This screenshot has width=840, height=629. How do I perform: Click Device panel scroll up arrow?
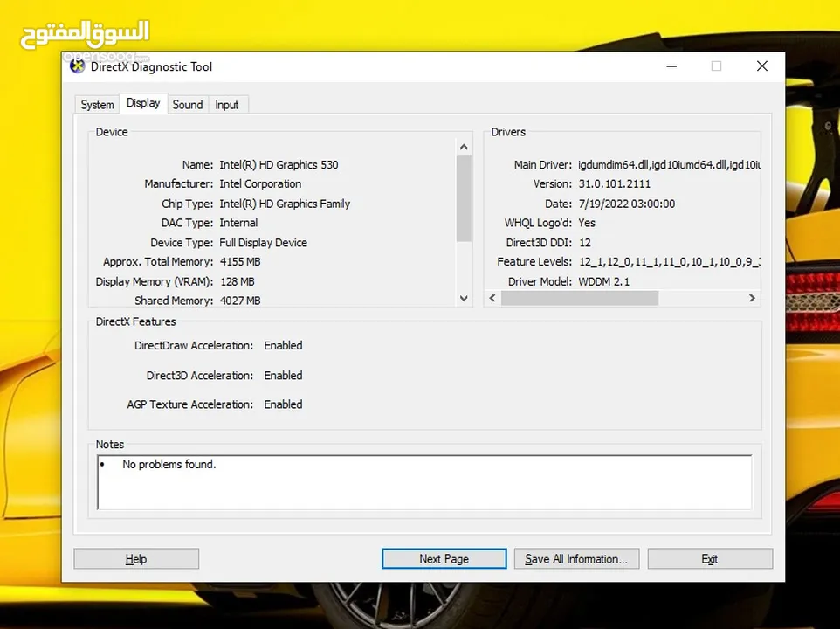tap(464, 147)
